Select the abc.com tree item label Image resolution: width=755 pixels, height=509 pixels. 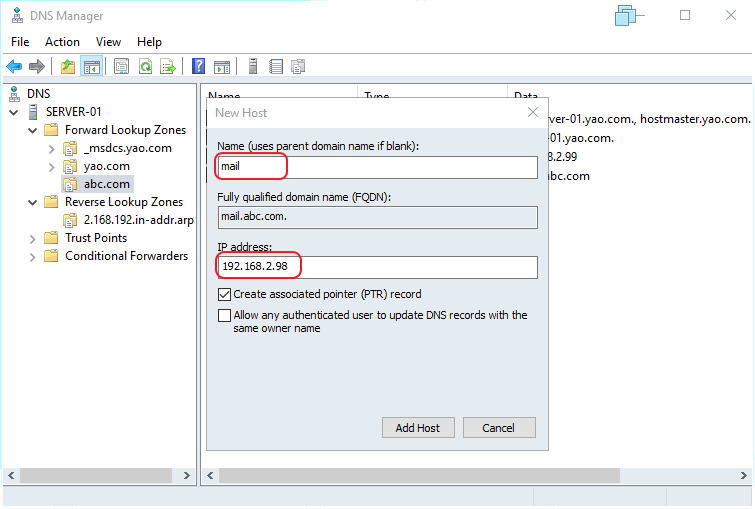pyautogui.click(x=107, y=184)
